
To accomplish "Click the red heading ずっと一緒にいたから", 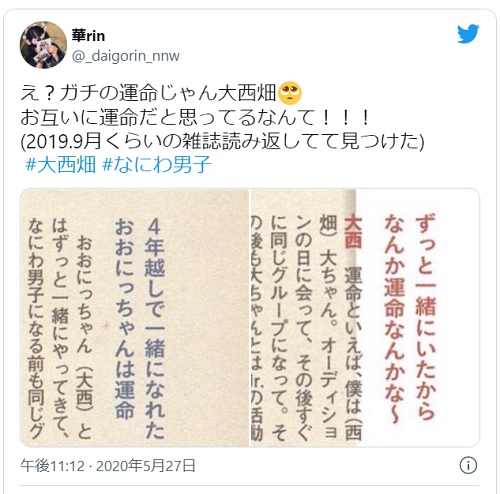I will coord(426,317).
